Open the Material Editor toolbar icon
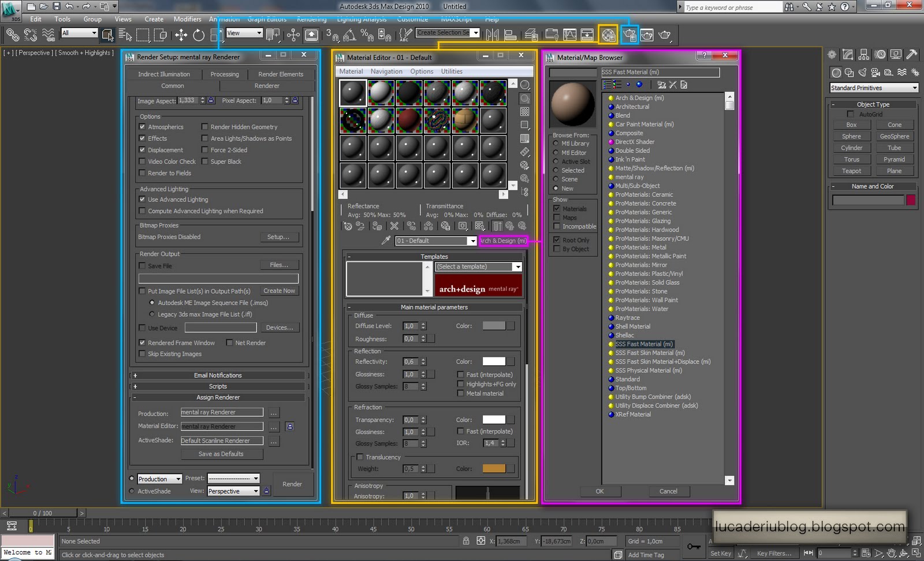Image resolution: width=924 pixels, height=561 pixels. click(608, 35)
